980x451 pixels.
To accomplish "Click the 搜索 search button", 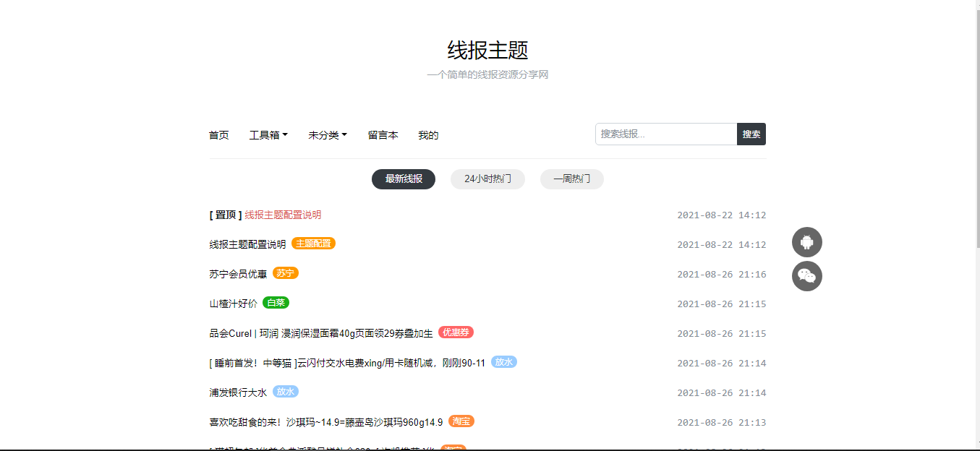I will point(751,134).
